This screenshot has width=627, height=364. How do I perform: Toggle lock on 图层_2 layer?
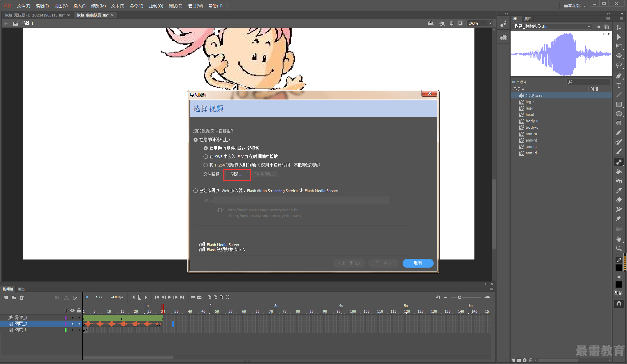click(79, 324)
